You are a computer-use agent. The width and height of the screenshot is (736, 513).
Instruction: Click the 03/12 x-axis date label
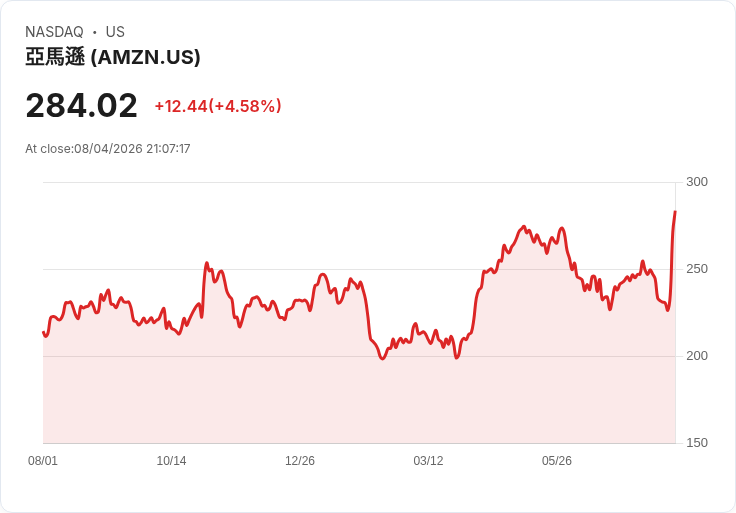pyautogui.click(x=428, y=460)
